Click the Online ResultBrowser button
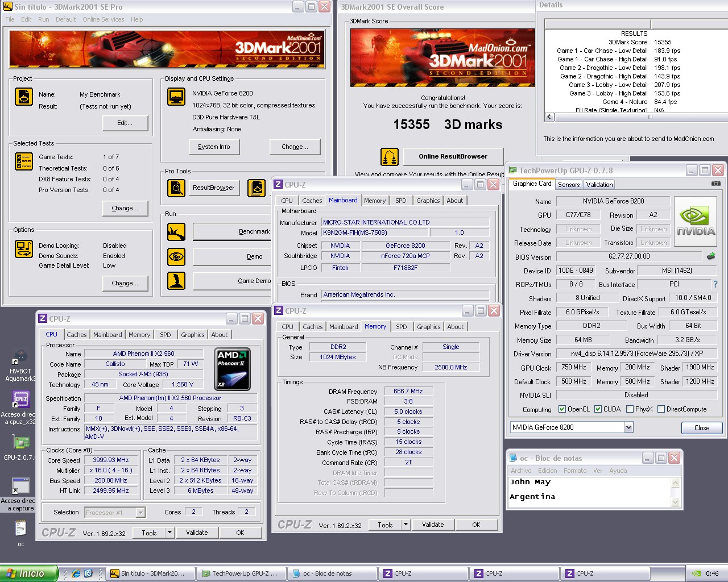 click(453, 156)
